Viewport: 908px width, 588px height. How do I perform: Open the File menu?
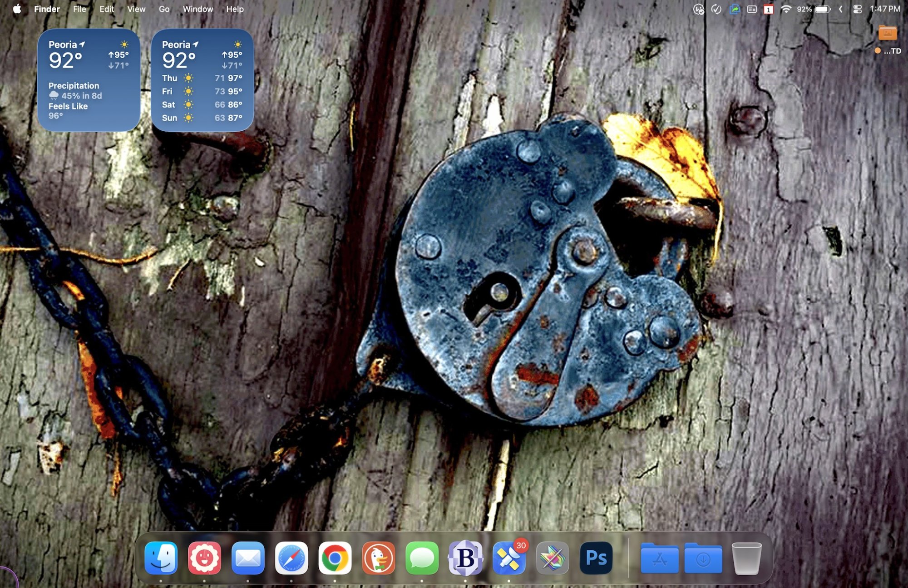pyautogui.click(x=79, y=9)
